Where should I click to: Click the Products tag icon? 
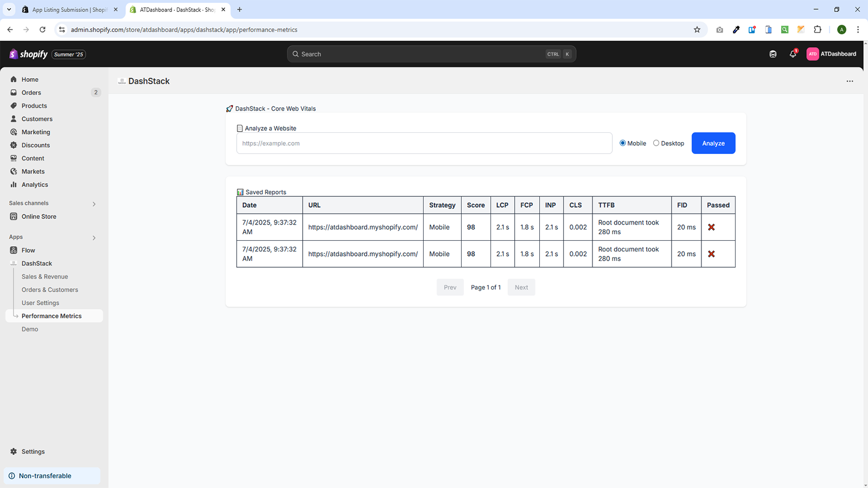tap(14, 106)
